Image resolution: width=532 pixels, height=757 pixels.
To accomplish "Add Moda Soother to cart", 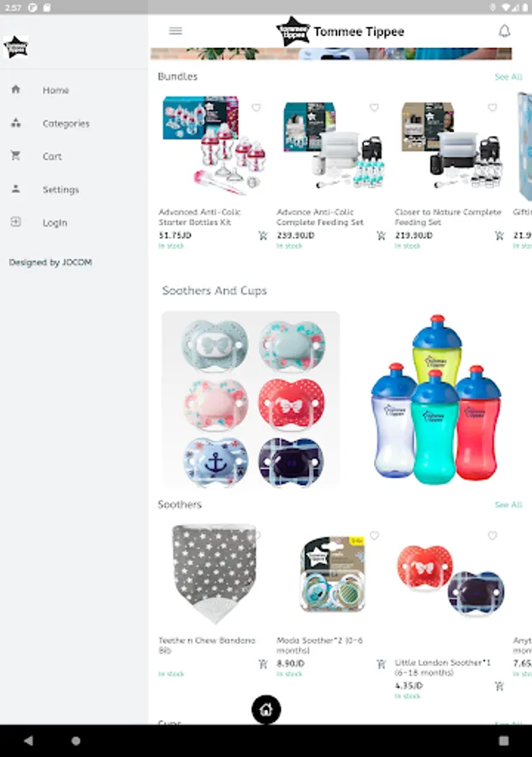I will tap(381, 664).
